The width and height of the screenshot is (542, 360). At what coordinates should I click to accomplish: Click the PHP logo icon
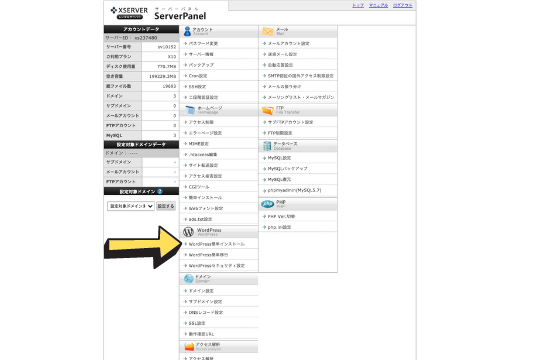click(268, 204)
